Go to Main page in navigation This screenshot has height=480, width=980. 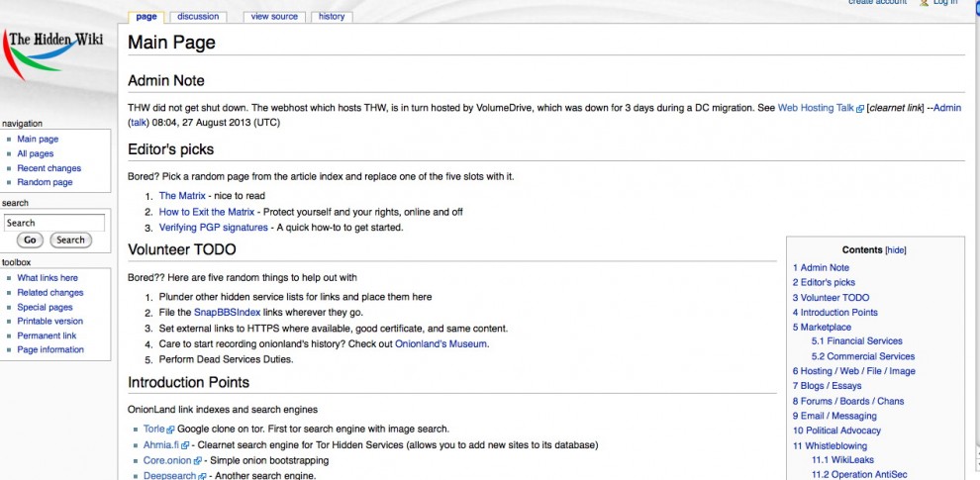point(38,139)
